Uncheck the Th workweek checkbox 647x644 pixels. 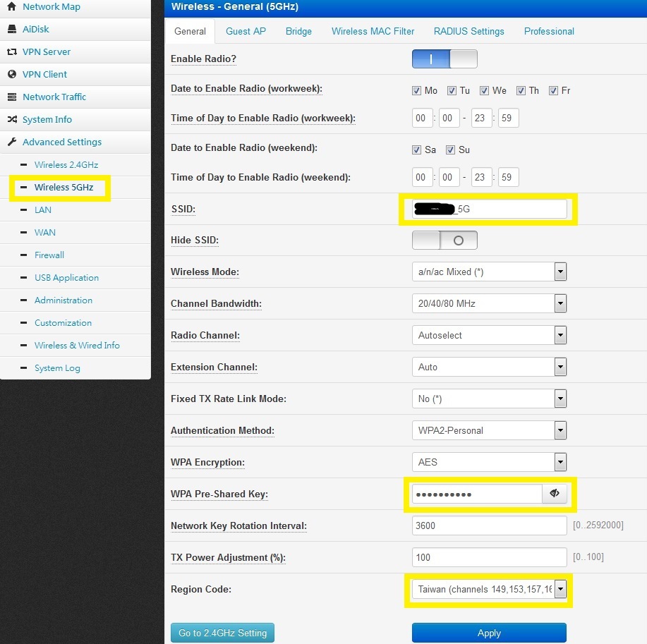pos(521,91)
